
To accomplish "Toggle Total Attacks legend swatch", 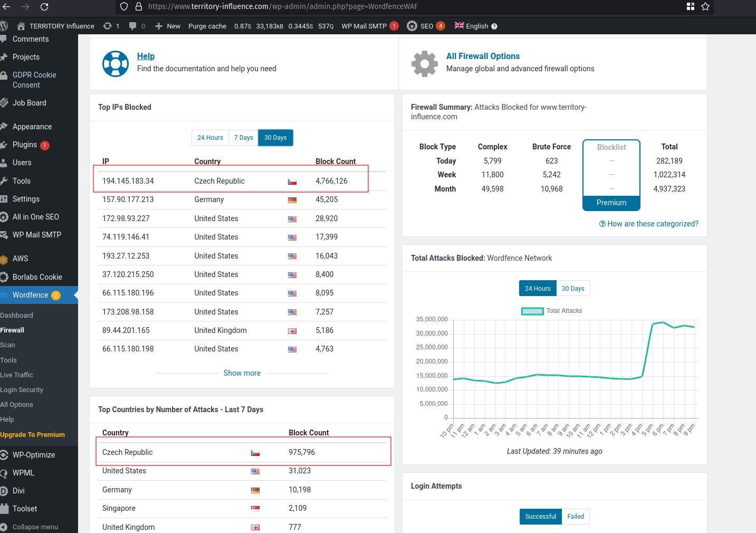I will pyautogui.click(x=532, y=311).
